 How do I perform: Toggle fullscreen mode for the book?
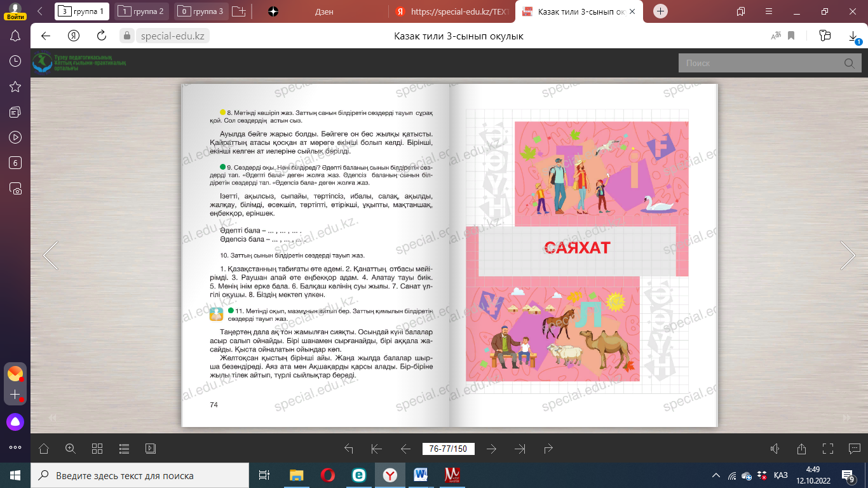[827, 449]
